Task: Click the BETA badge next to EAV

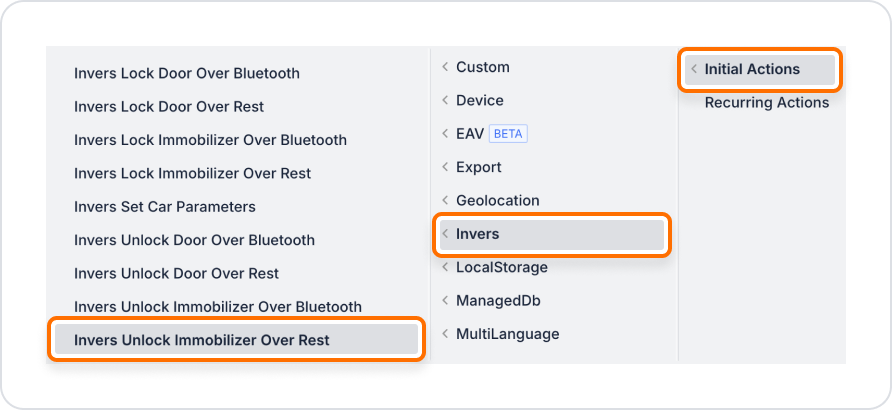Action: click(508, 134)
